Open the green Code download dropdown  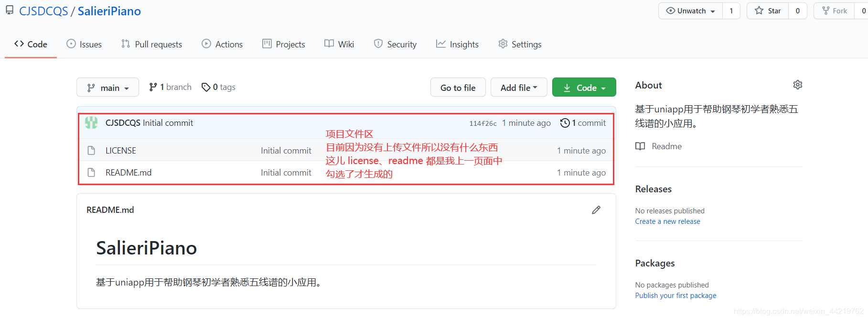584,87
